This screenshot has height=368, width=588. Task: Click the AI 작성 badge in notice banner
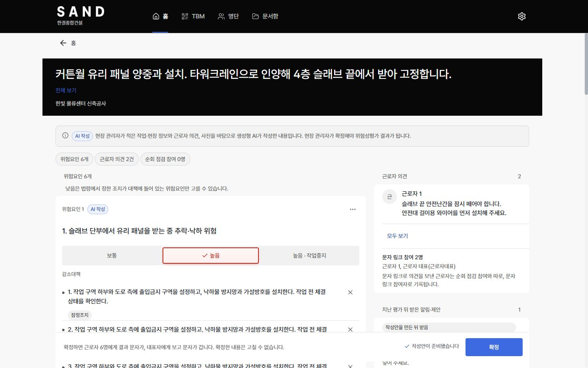point(82,136)
